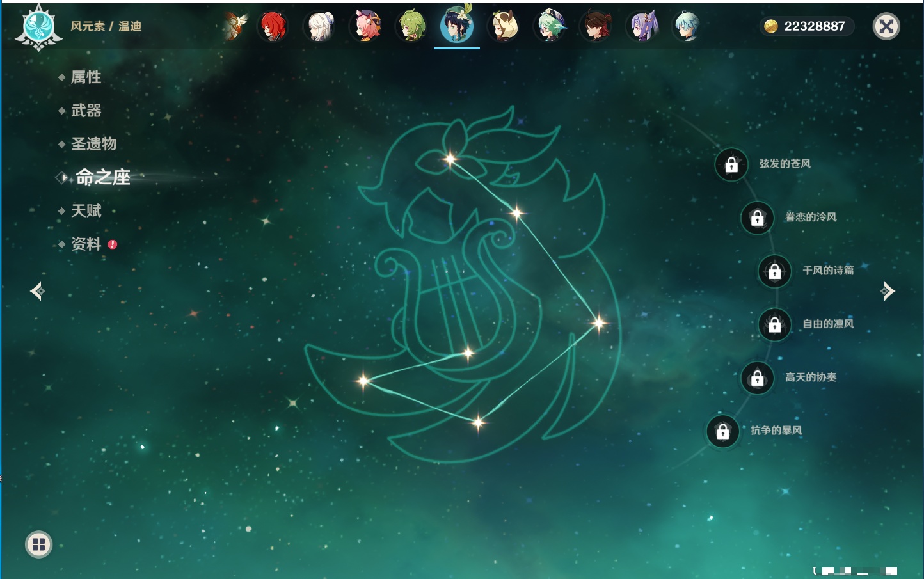Switch to the brown-haired character with red streak
Viewport: 924px width, 579px height.
[596, 27]
